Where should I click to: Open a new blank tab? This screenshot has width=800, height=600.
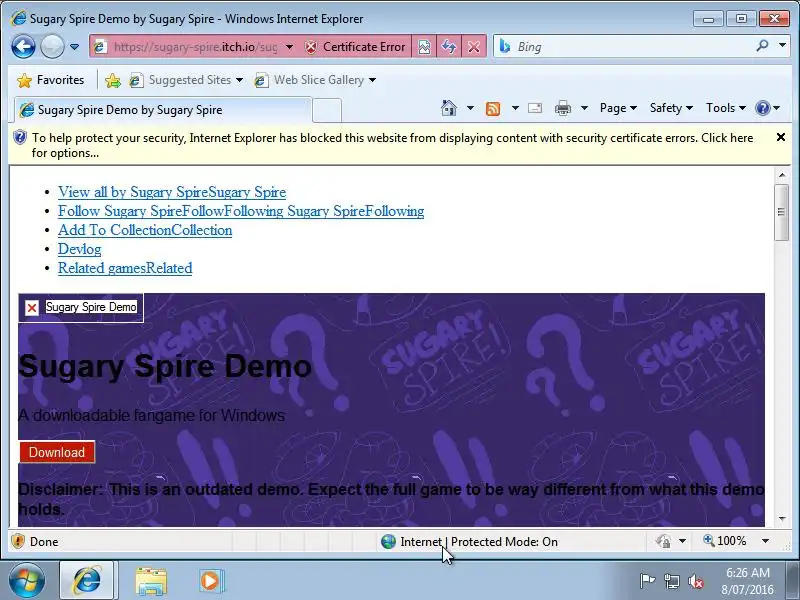click(x=327, y=110)
